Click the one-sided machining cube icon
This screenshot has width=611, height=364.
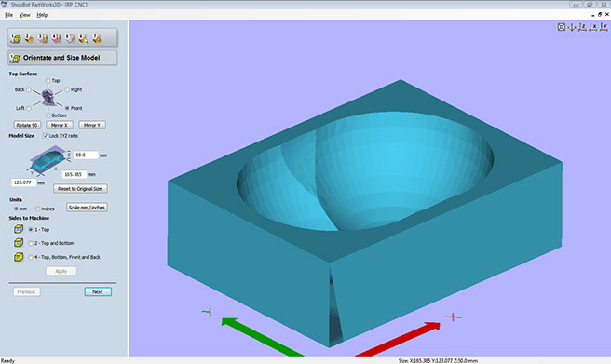[x=19, y=229]
